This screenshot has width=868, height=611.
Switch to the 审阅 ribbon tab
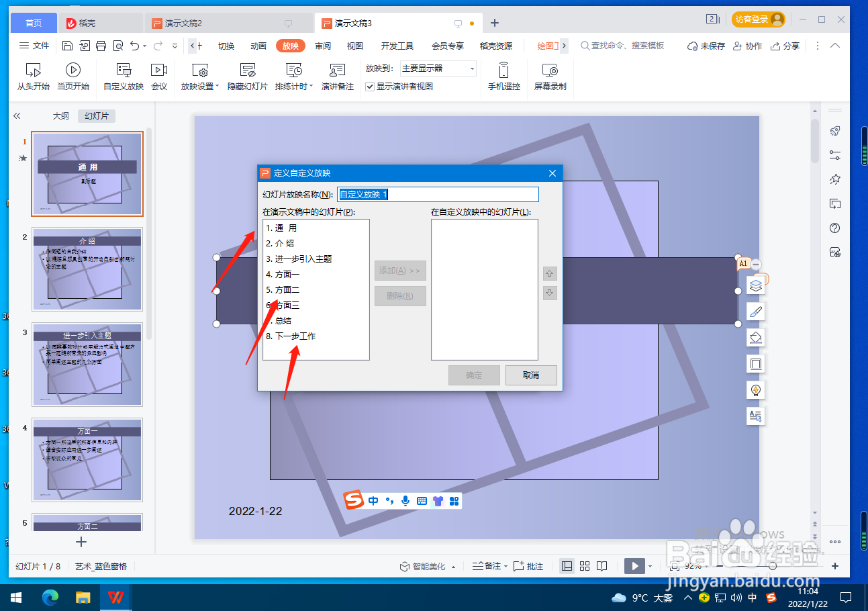pyautogui.click(x=323, y=46)
